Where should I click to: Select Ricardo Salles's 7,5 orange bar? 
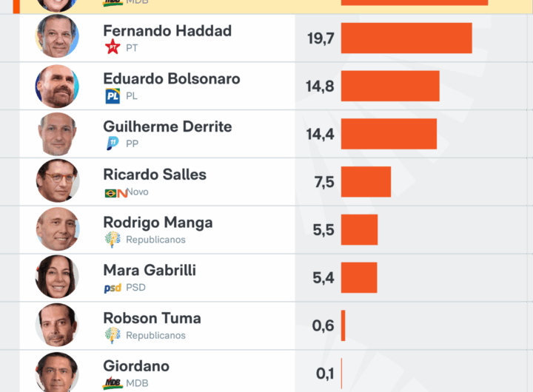coord(366,182)
